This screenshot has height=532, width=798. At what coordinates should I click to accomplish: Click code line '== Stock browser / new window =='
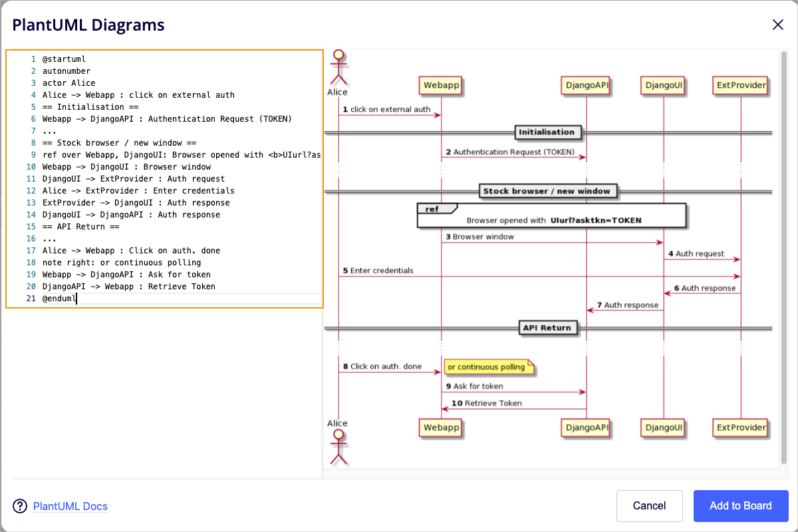[119, 143]
